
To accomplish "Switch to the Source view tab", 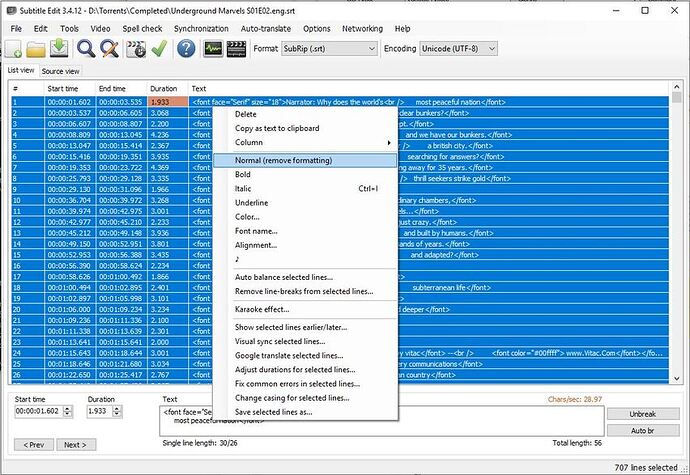I will pos(60,71).
